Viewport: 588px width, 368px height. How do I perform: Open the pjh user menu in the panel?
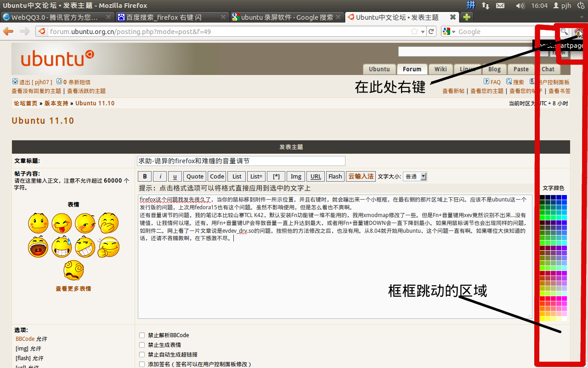click(x=562, y=6)
